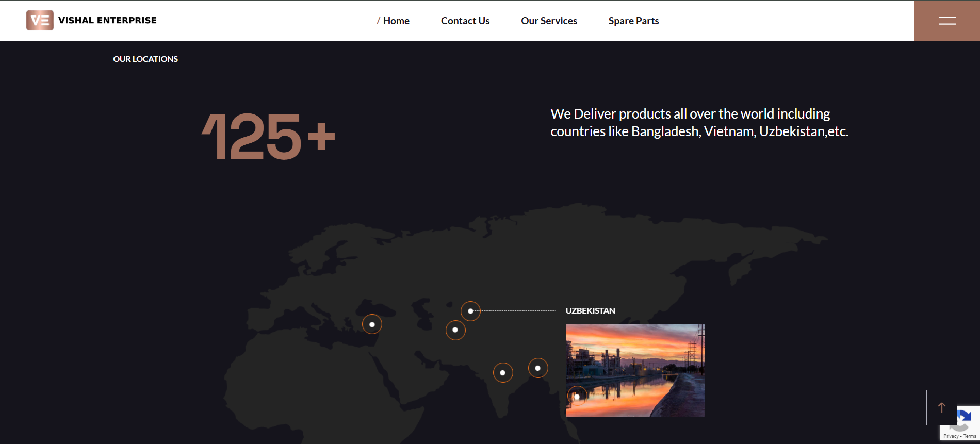Image resolution: width=980 pixels, height=444 pixels.
Task: Open the hamburger menu
Action: tap(947, 21)
